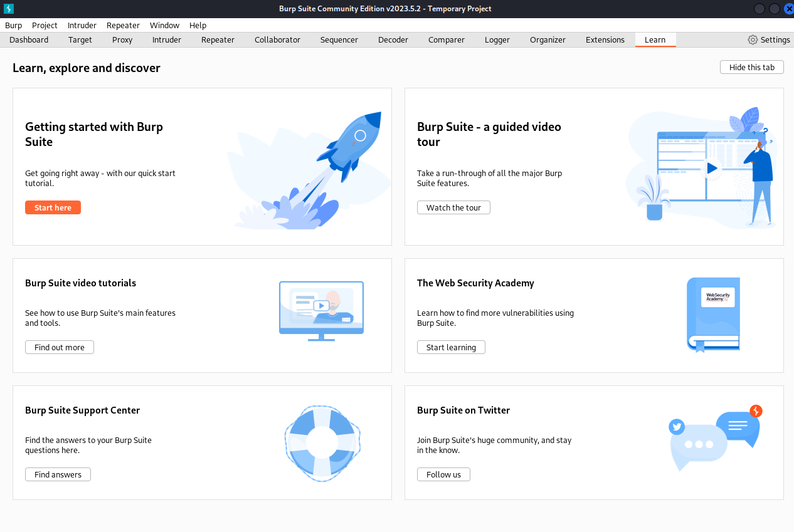Open the Organizer tab
This screenshot has height=532, width=794.
548,39
